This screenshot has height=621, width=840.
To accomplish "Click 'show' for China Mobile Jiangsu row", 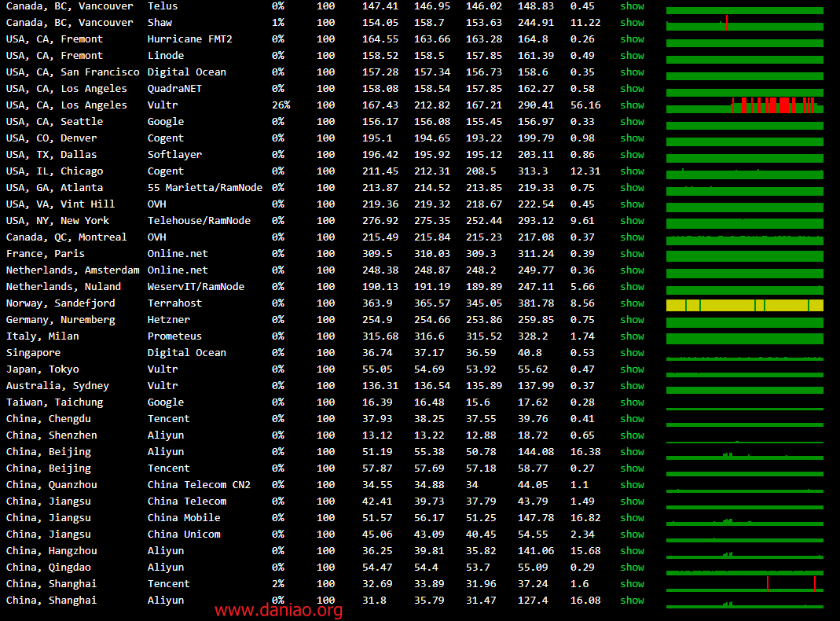I will coord(632,518).
